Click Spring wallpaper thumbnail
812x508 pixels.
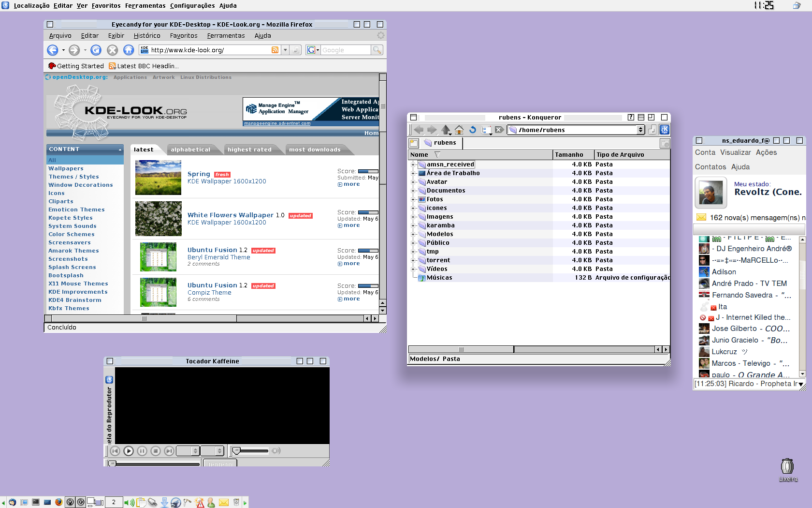[x=159, y=178]
